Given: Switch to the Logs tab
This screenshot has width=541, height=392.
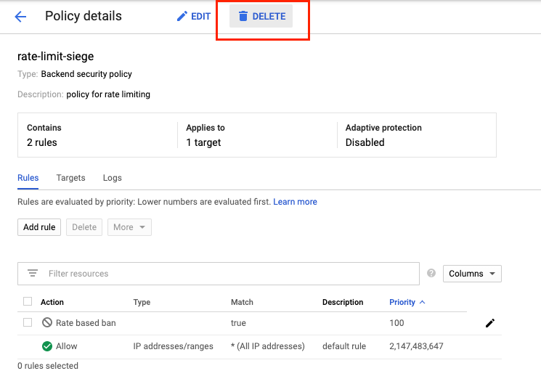Looking at the screenshot, I should point(112,178).
